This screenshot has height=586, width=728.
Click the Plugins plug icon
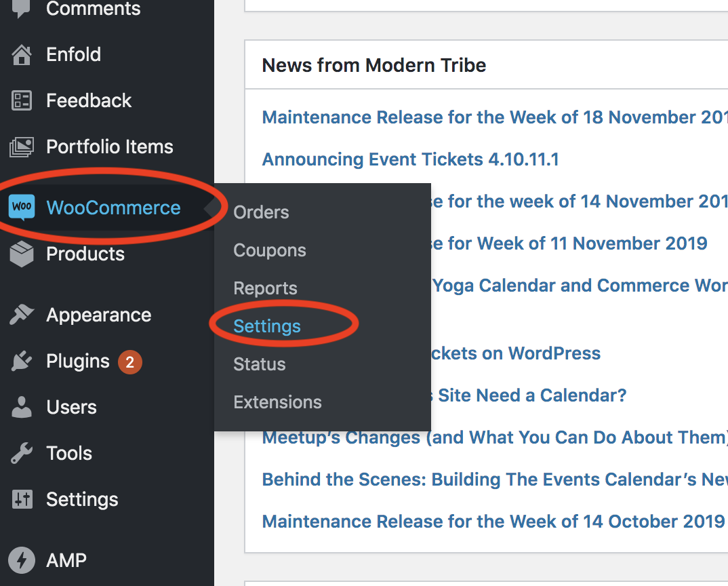tap(22, 361)
